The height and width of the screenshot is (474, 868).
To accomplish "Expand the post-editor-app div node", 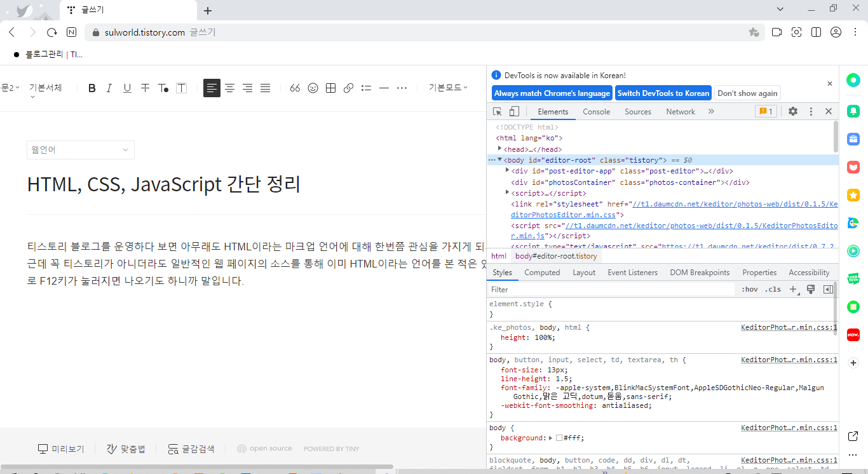I will [507, 171].
